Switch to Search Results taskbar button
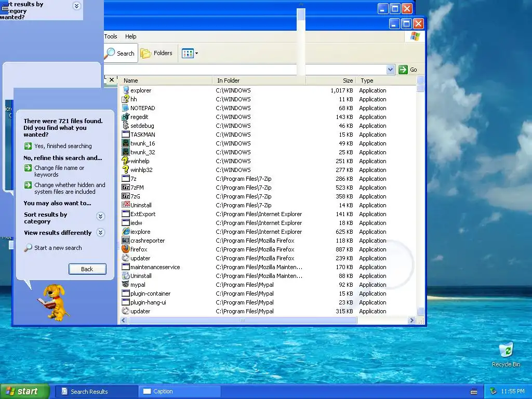This screenshot has height=399, width=532. pos(96,392)
